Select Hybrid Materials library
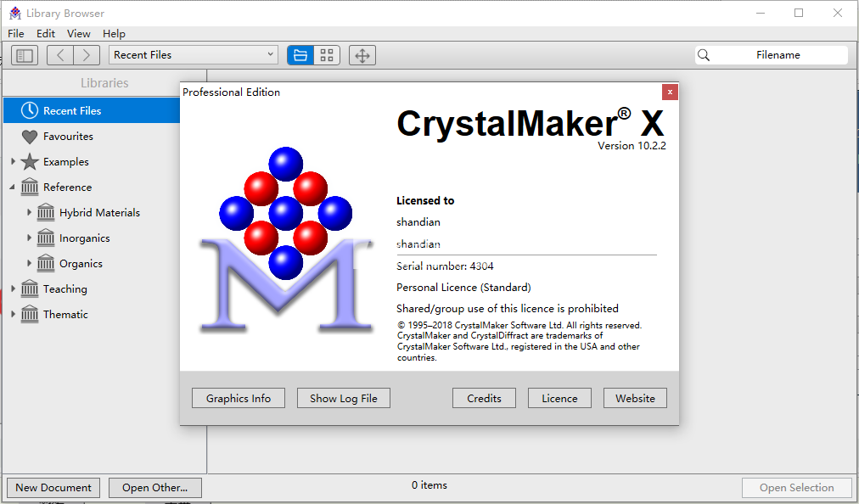 click(99, 213)
